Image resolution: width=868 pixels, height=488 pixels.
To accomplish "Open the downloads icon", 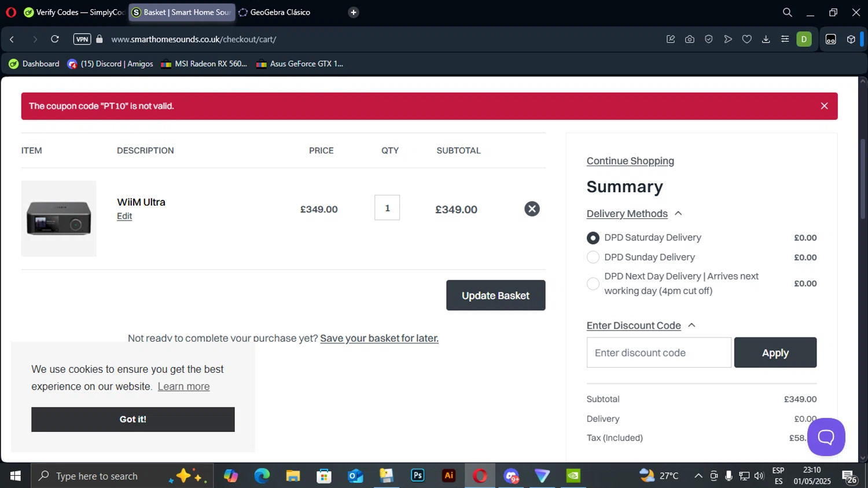I will coord(766,39).
